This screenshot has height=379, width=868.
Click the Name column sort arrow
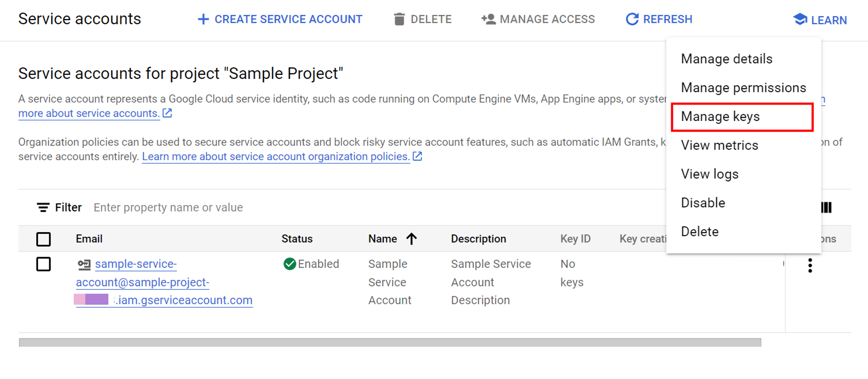pyautogui.click(x=411, y=238)
